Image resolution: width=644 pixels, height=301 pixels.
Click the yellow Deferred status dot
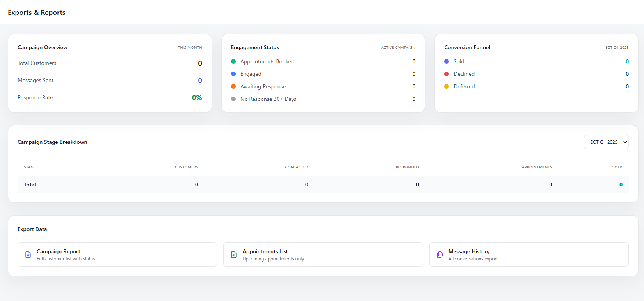(x=447, y=86)
